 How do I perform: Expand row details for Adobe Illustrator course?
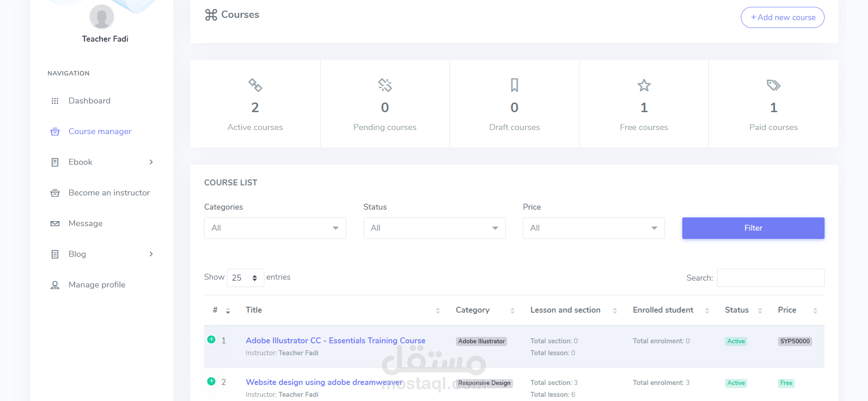(211, 340)
